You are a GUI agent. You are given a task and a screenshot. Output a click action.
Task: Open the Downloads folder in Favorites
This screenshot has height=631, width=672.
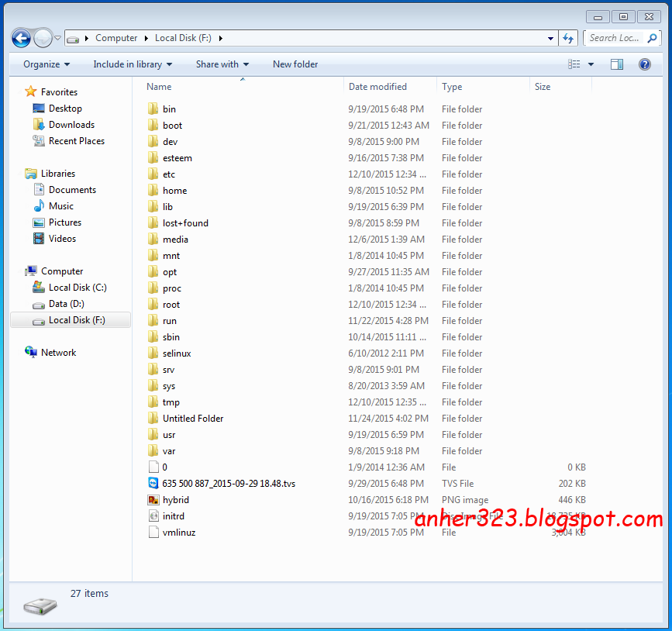[71, 124]
